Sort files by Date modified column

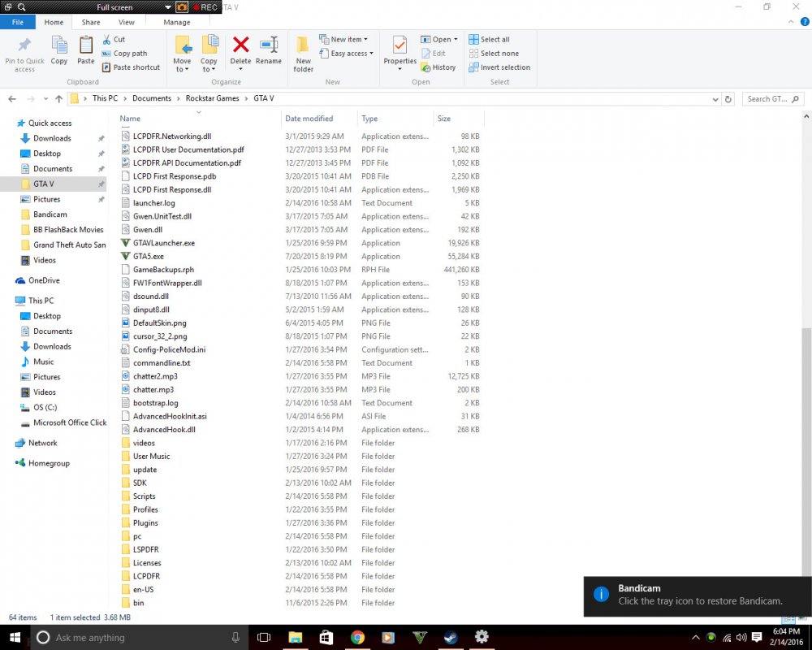click(319, 119)
